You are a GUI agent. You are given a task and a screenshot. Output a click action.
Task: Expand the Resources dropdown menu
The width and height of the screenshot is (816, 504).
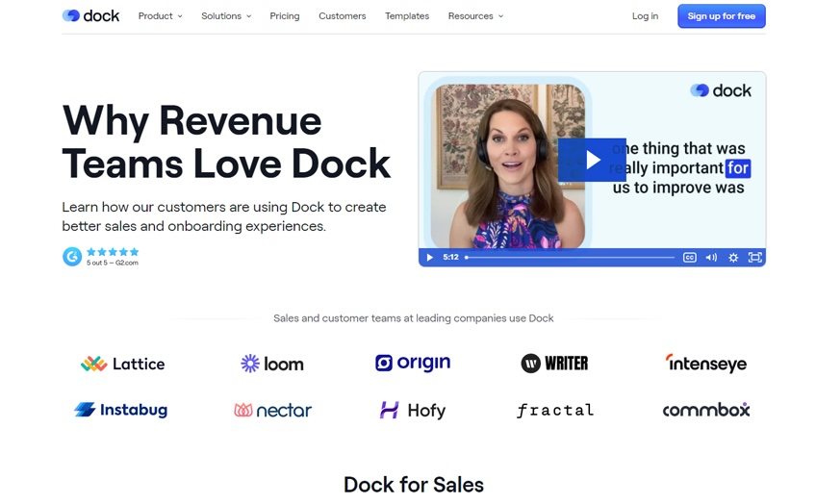475,16
